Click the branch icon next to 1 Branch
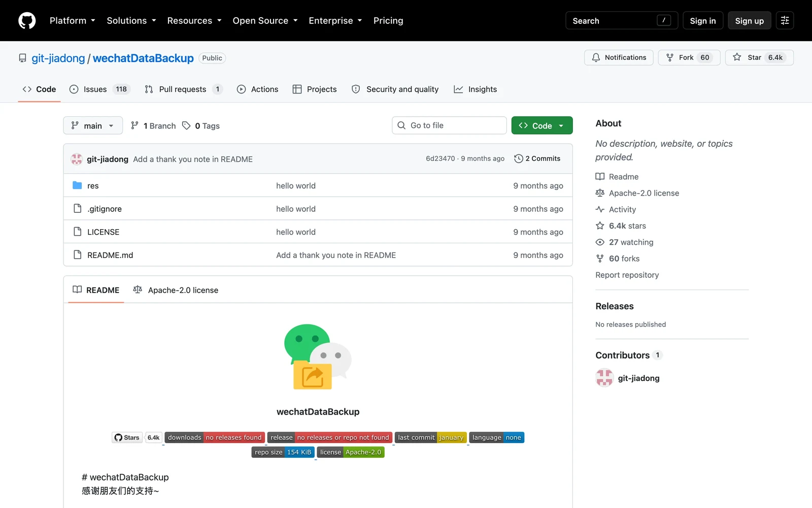 134,125
